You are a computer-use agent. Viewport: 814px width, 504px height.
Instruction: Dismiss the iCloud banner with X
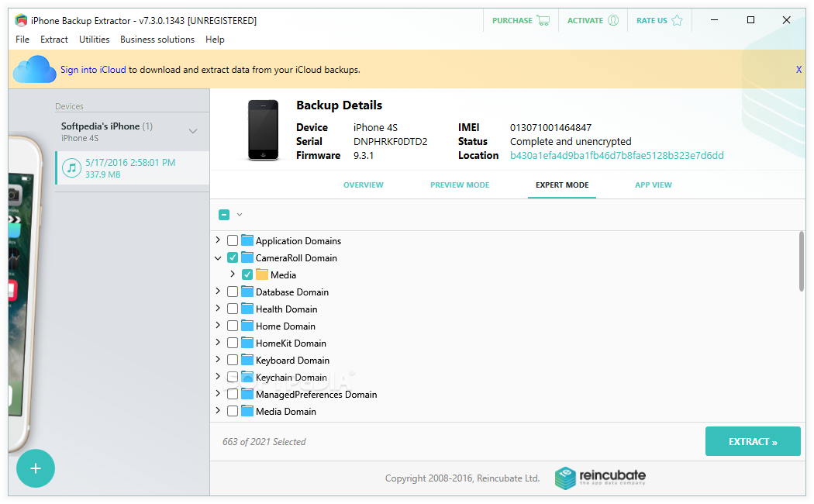799,70
